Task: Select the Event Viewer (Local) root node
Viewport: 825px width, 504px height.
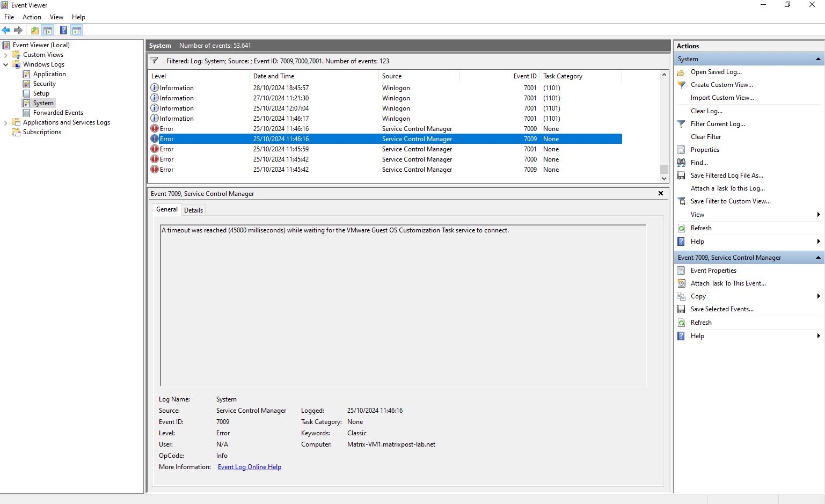Action: coord(41,45)
